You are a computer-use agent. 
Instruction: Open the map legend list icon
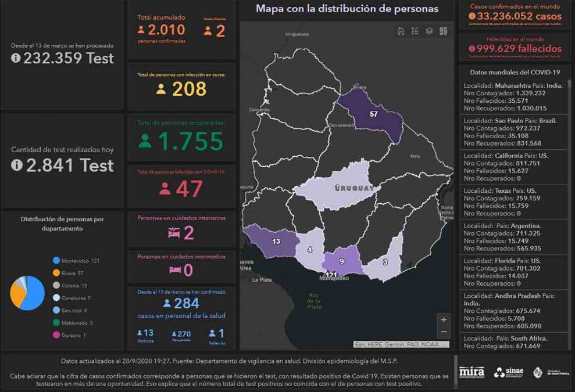(415, 31)
